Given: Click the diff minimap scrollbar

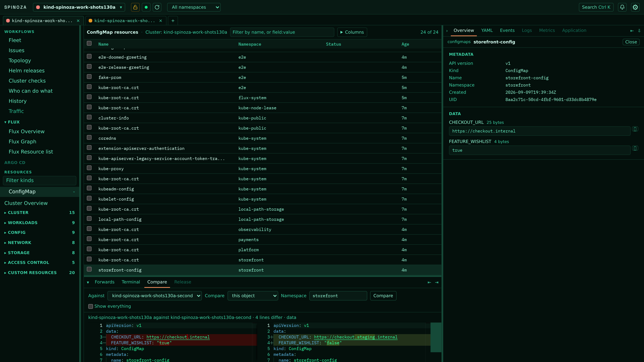Looking at the screenshot, I should click(x=436, y=338).
